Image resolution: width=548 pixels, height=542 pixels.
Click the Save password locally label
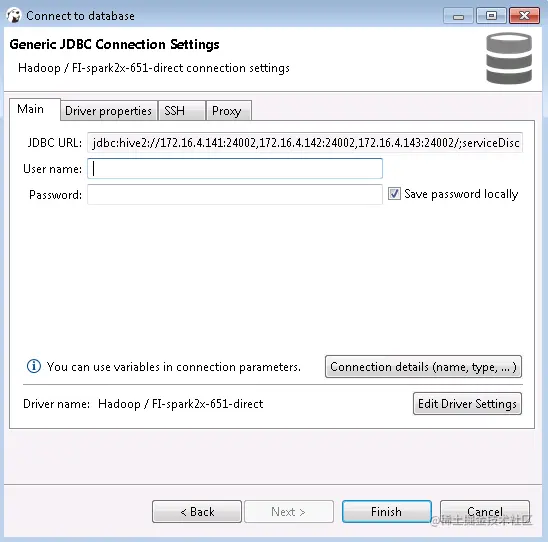461,194
